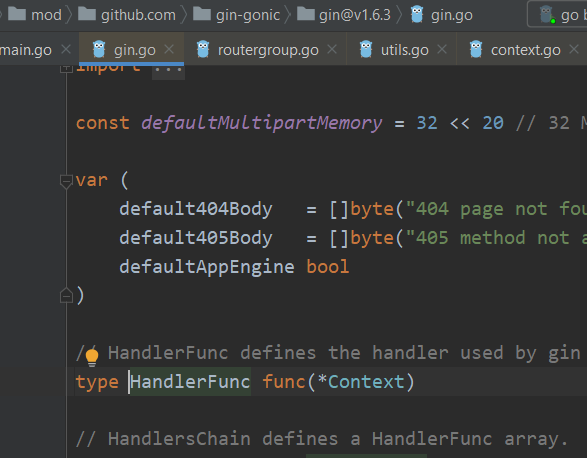The height and width of the screenshot is (458, 587).
Task: Click the gopher icon on gin.go tab
Action: 99,49
